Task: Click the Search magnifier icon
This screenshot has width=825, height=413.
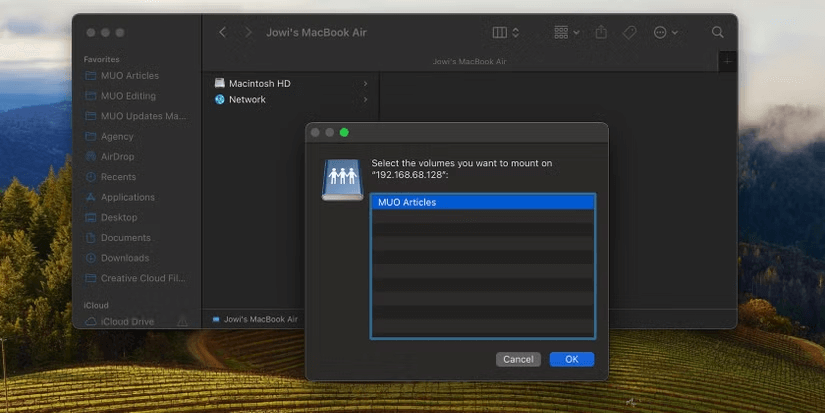Action: click(717, 32)
